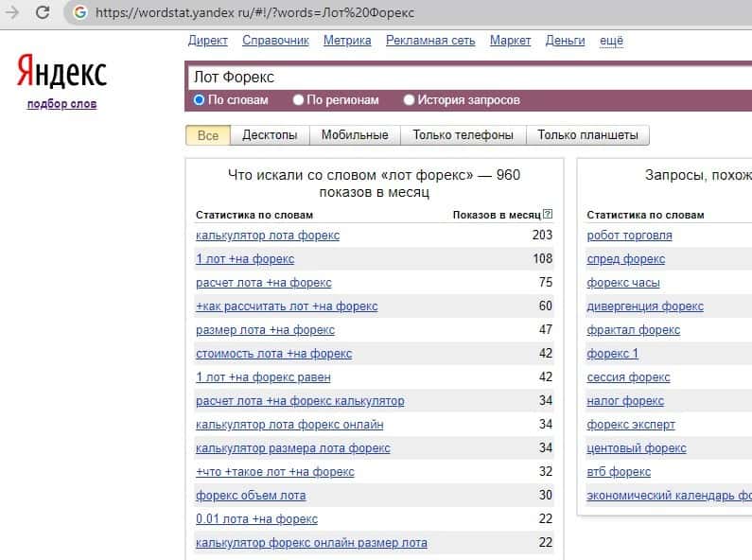This screenshot has height=560, width=752.
Task: Click the спред форекс similar query link
Action: [x=625, y=259]
